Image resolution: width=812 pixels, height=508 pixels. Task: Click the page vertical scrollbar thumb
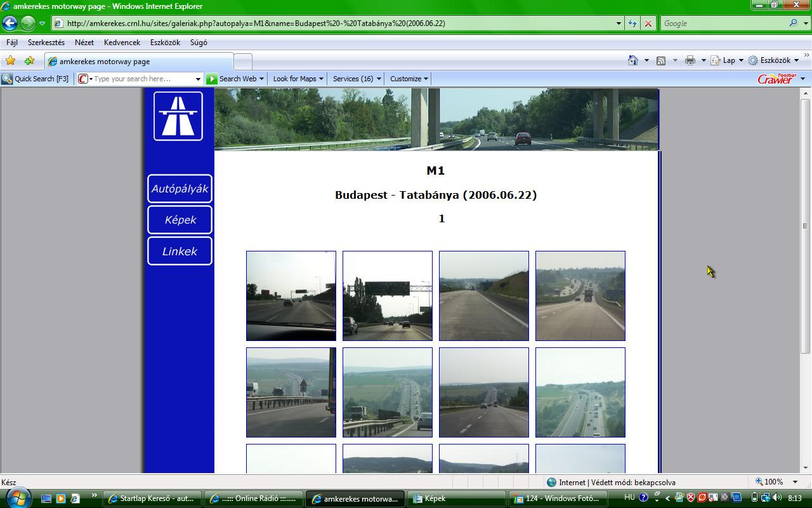pyautogui.click(x=805, y=226)
